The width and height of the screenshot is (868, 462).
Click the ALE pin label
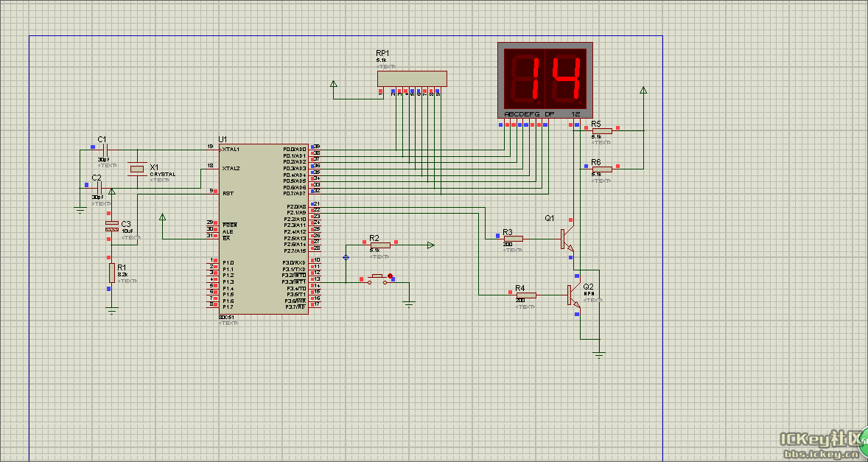coord(228,232)
